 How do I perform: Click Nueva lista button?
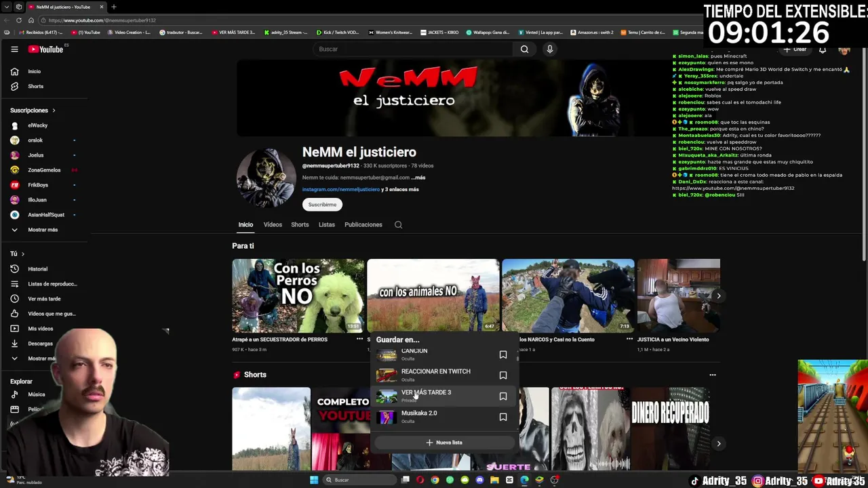(x=445, y=443)
